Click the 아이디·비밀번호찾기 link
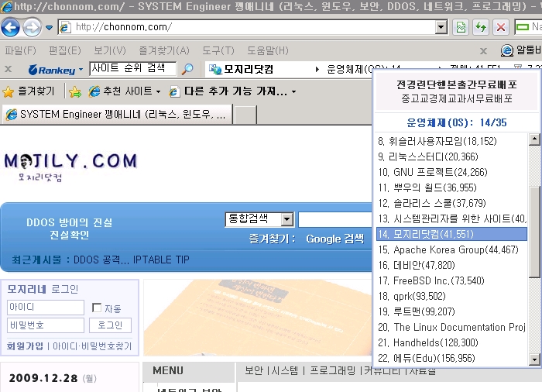 click(x=92, y=346)
